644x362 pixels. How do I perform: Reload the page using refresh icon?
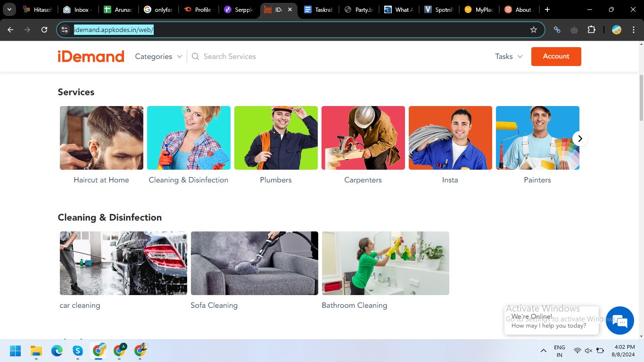[44, 30]
